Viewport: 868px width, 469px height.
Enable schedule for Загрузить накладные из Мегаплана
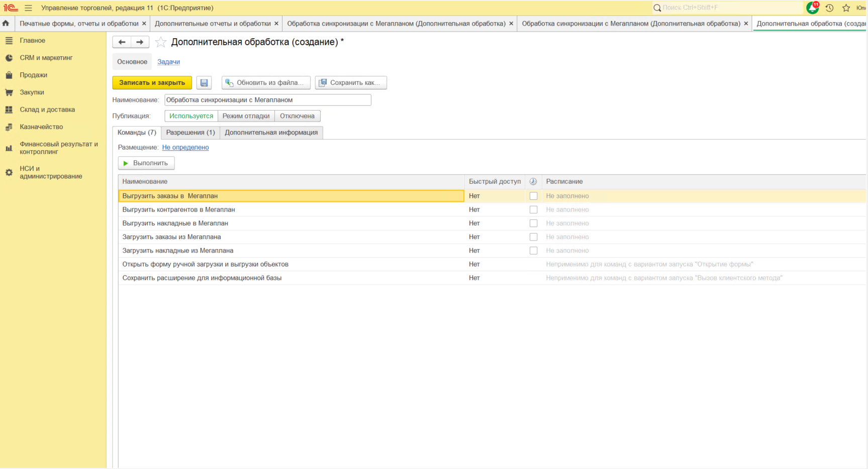[x=533, y=250]
